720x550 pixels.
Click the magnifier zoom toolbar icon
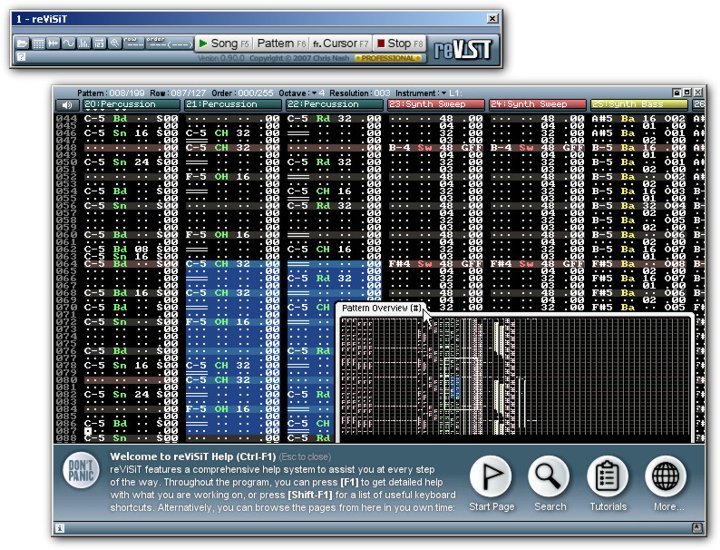point(114,44)
